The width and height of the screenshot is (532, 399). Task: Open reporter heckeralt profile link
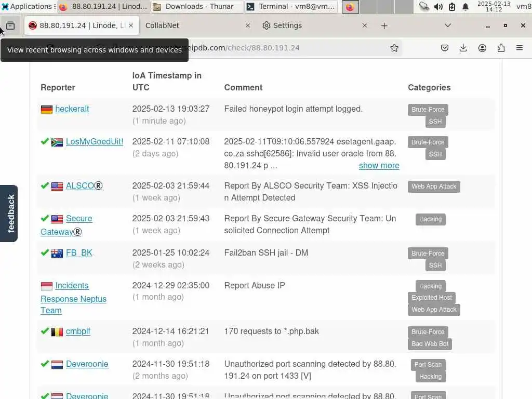tap(72, 109)
